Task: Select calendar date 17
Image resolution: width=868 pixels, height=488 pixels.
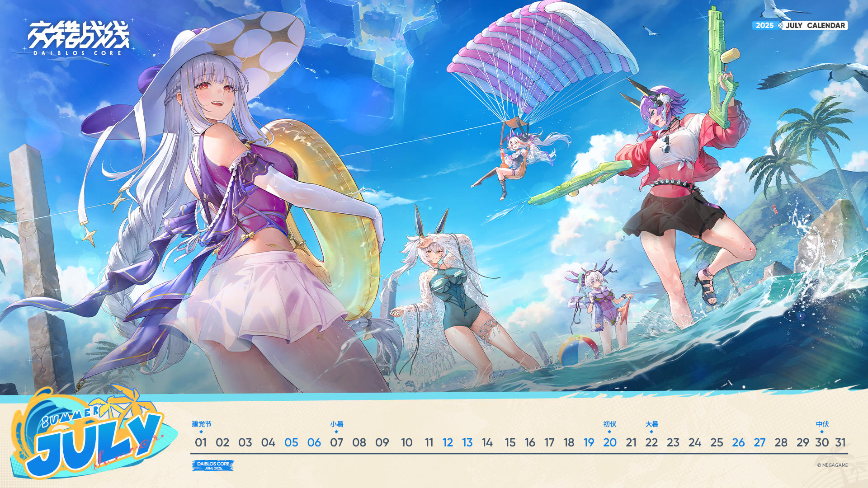Action: [x=549, y=442]
